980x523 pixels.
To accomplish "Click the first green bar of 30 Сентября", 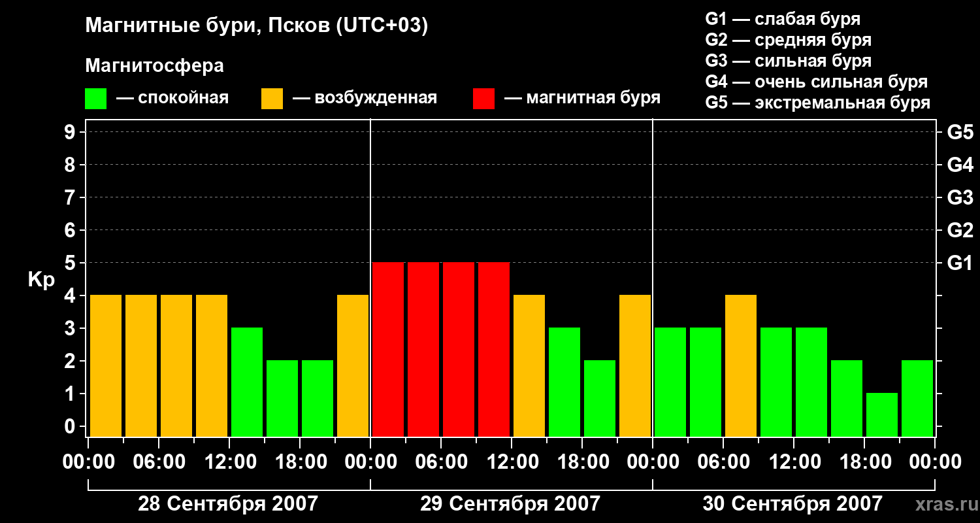I will (670, 382).
